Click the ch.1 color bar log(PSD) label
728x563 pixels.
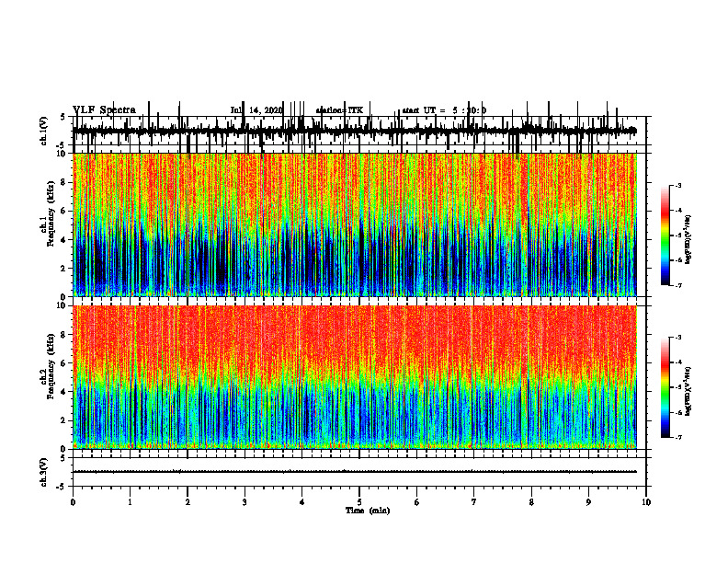[x=688, y=240]
